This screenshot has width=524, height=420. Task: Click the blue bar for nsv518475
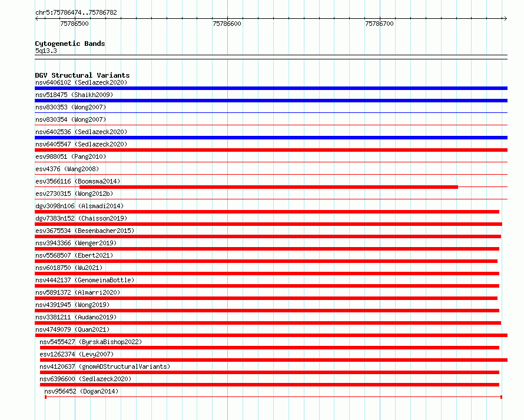271,101
